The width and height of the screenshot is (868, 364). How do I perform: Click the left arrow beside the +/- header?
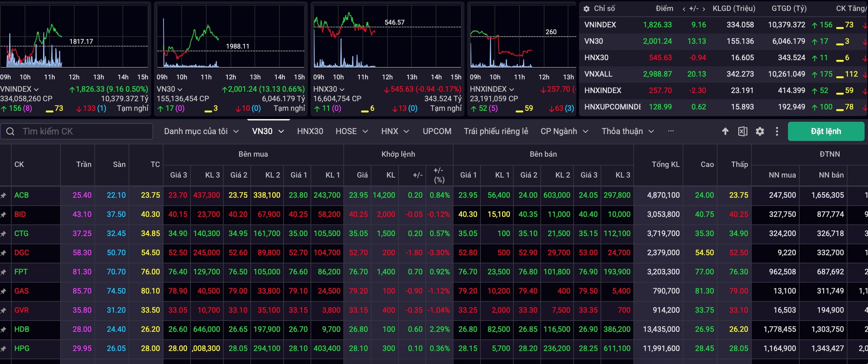click(684, 9)
